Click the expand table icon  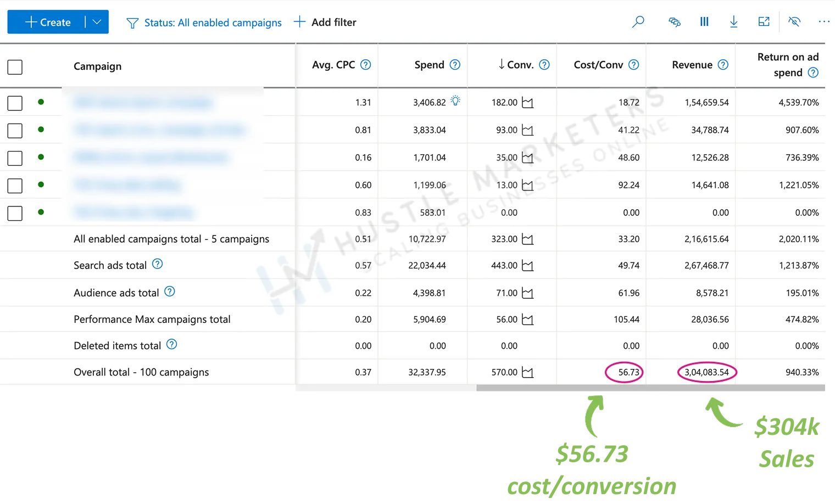tap(764, 22)
